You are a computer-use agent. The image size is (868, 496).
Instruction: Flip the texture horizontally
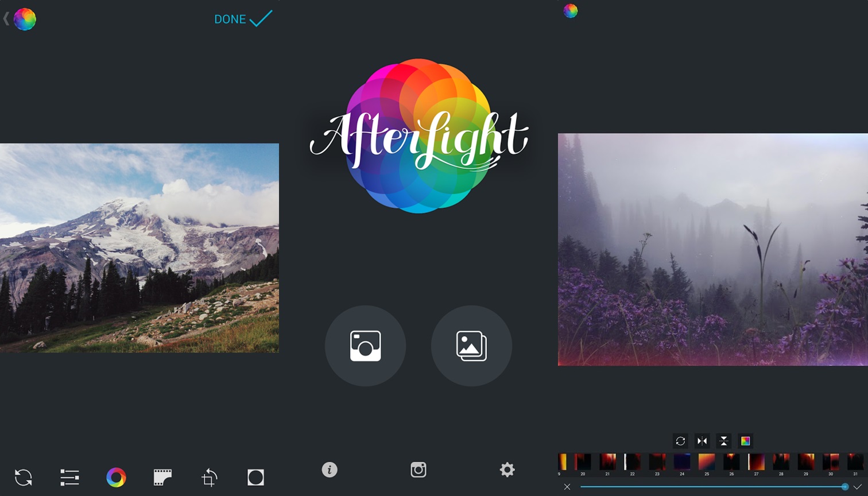coord(702,441)
